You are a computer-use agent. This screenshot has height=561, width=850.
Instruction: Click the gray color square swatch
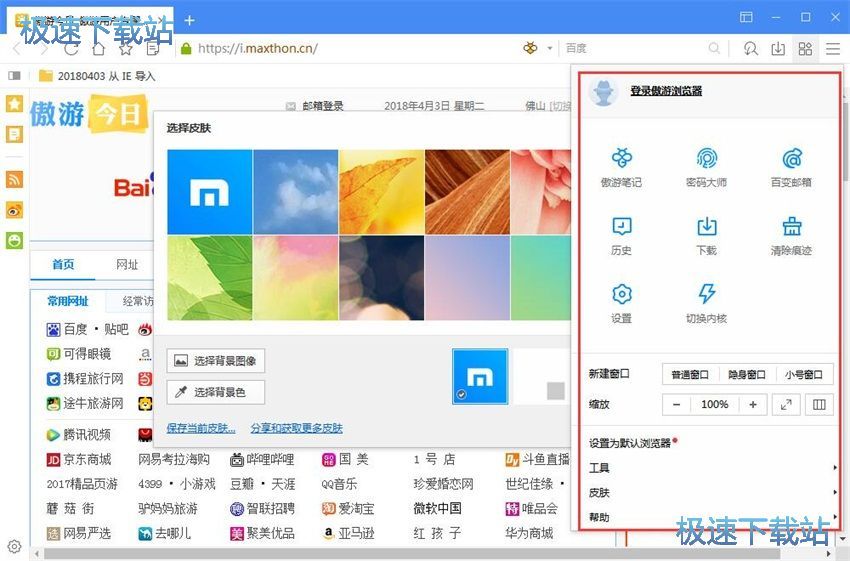556,391
